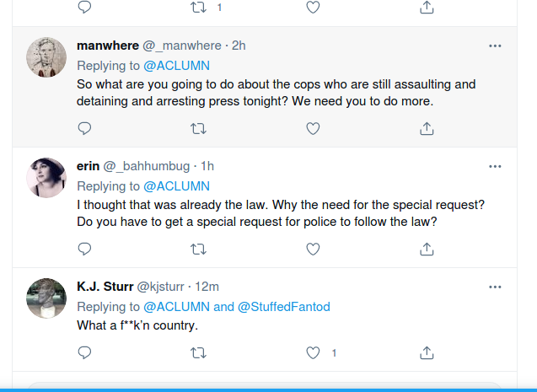Like manwhere's tweet

[x=313, y=129]
